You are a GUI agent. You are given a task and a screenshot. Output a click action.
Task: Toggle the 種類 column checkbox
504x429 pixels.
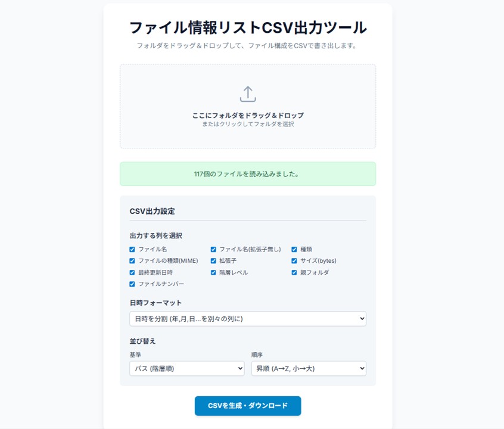(x=294, y=250)
